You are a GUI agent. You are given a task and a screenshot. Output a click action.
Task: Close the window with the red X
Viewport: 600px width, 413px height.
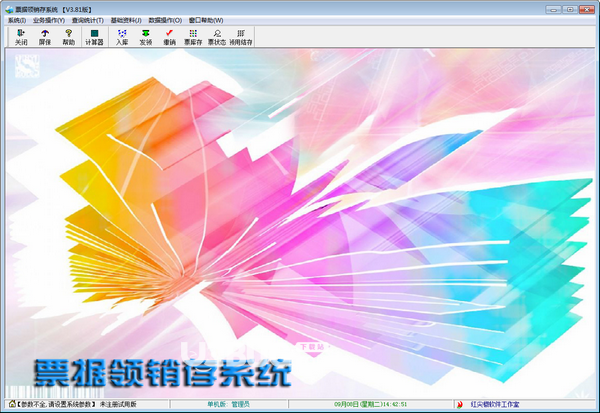(x=586, y=9)
